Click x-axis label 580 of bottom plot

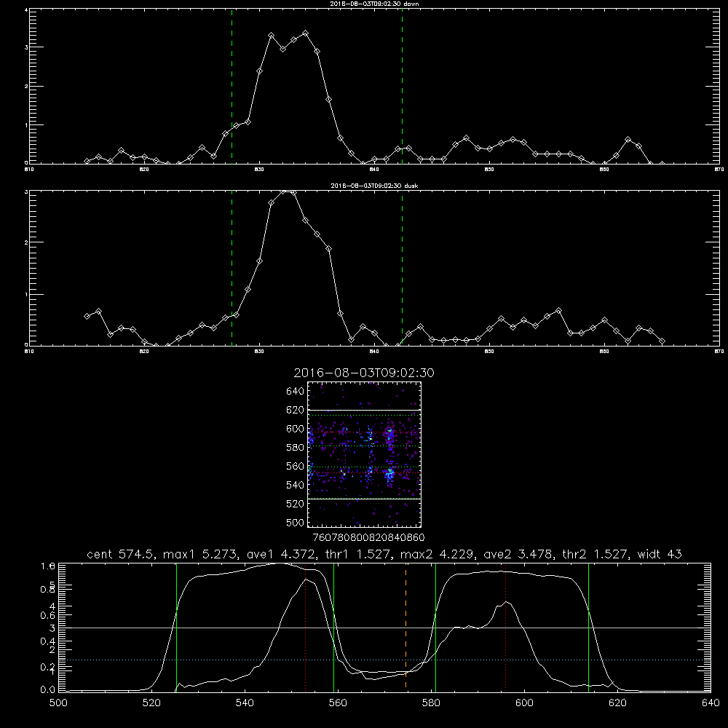[x=431, y=703]
